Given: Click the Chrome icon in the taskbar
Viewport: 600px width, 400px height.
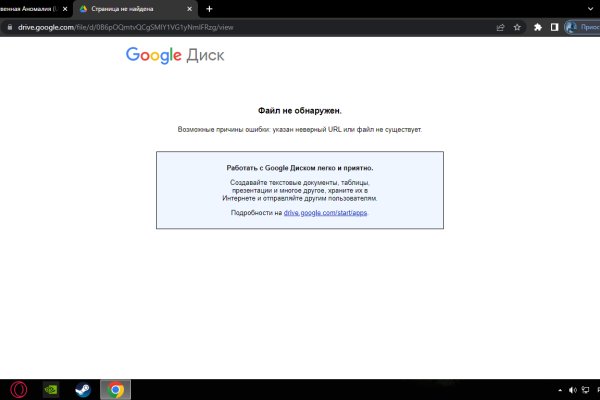Looking at the screenshot, I should coord(115,389).
